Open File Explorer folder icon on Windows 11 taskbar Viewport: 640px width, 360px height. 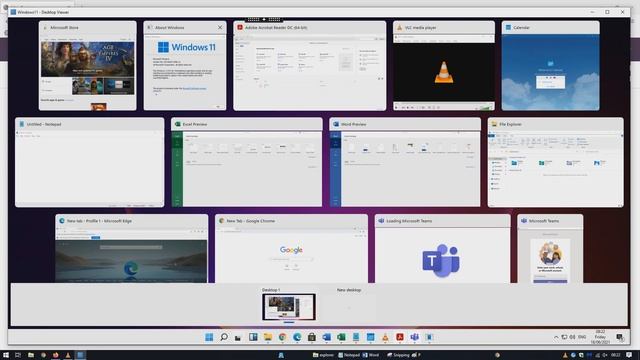(268, 337)
